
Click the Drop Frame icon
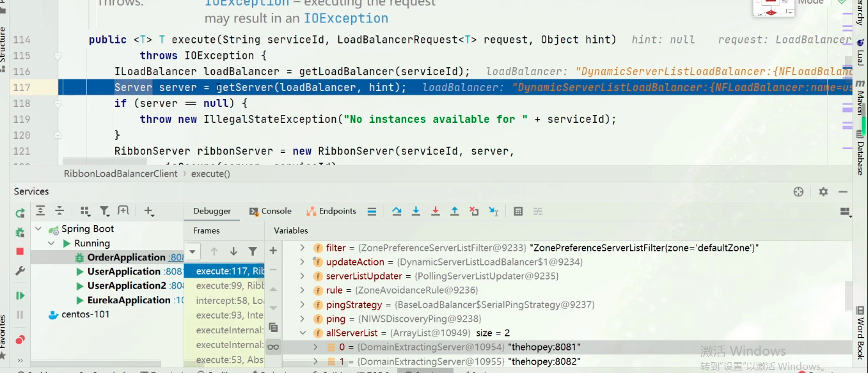click(474, 211)
